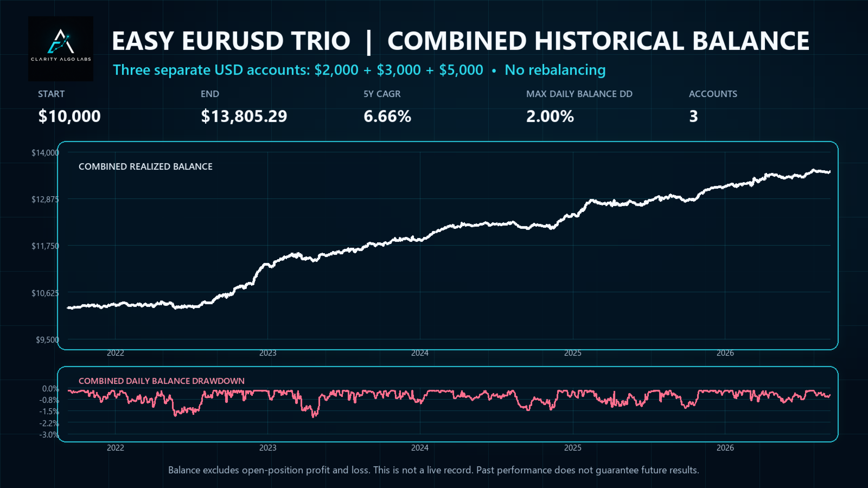
Task: Click the Max Daily Balance DD value 2.00%
Action: pyautogui.click(x=550, y=116)
